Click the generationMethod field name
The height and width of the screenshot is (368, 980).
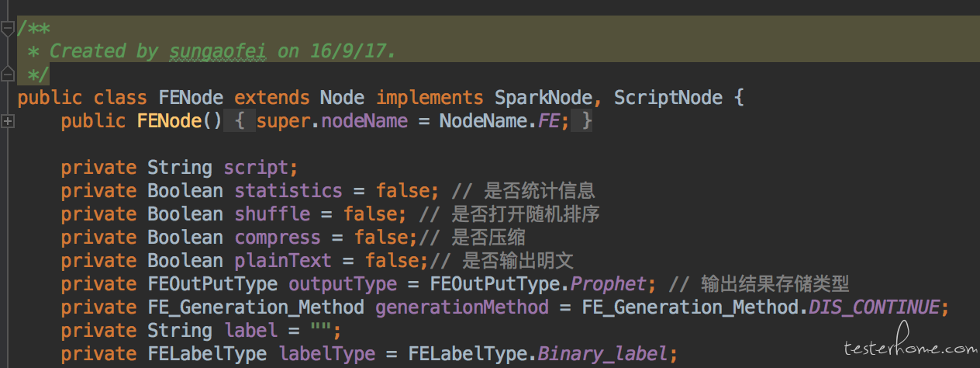(461, 307)
